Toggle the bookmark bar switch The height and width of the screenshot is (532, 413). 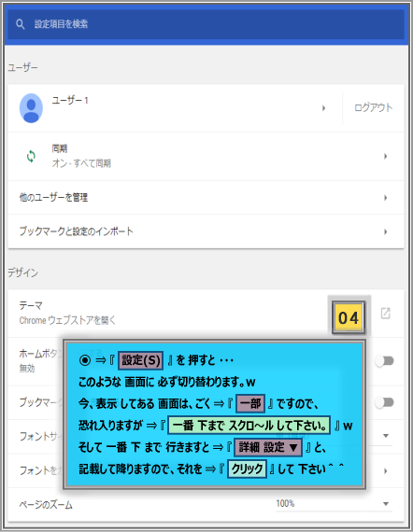385,402
